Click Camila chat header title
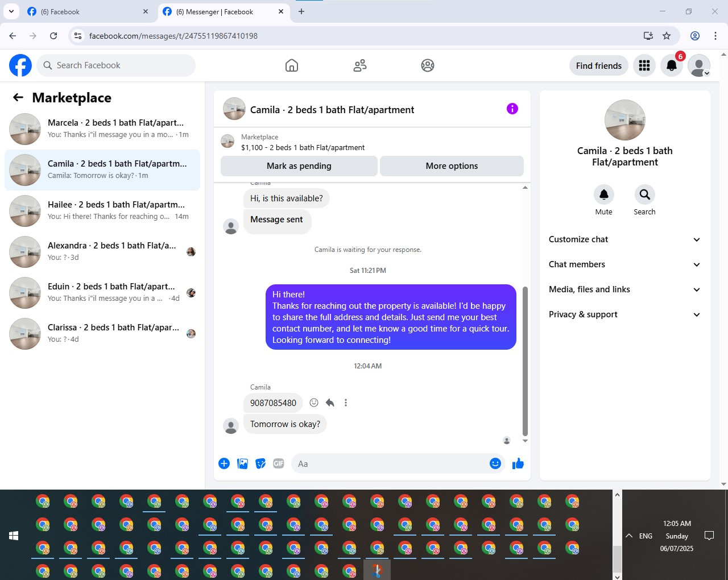728x580 pixels. 332,110
